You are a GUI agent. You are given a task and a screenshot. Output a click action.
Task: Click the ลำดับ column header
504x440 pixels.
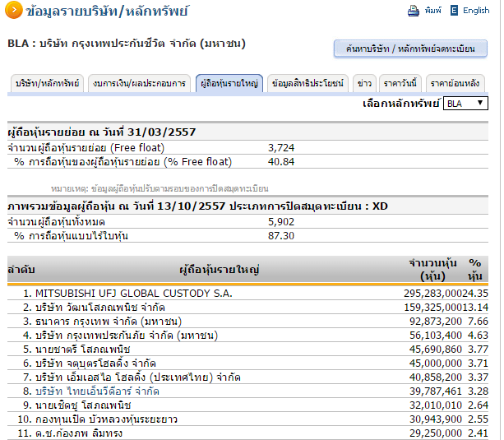tap(21, 270)
